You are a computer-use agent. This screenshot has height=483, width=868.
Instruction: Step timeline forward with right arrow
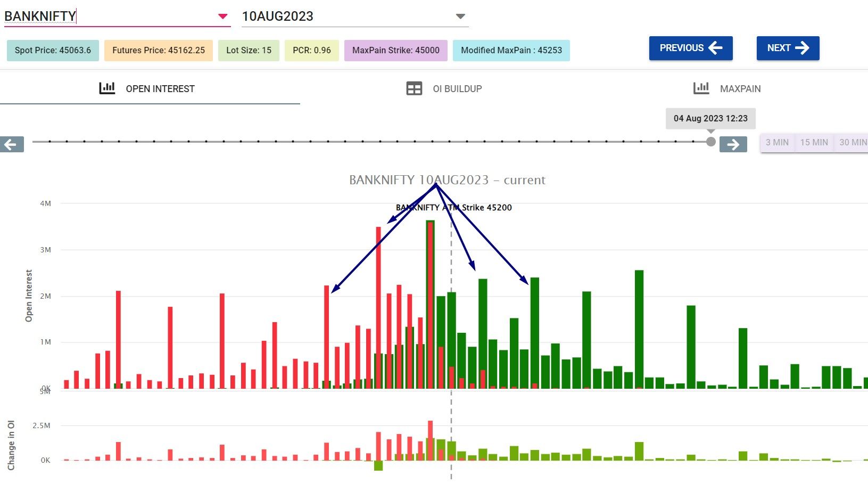(x=733, y=144)
